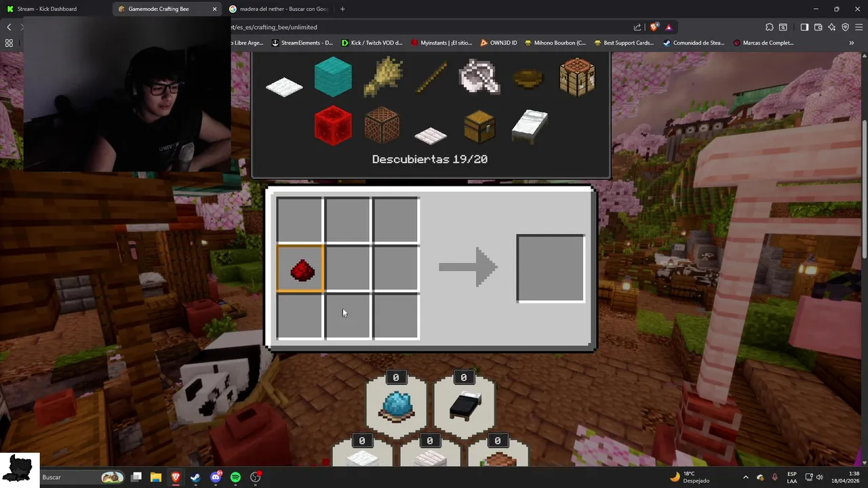The height and width of the screenshot is (488, 868).
Task: Go back with browser back arrow
Action: (x=9, y=27)
